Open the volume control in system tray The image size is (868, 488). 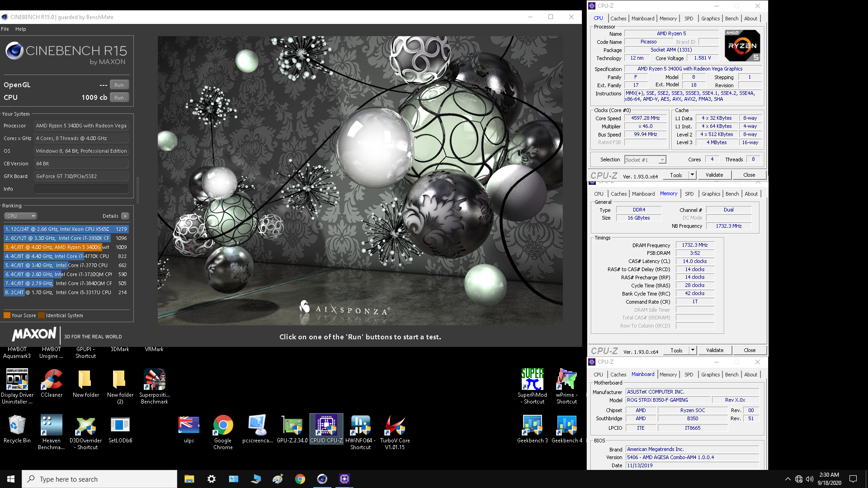pyautogui.click(x=809, y=479)
